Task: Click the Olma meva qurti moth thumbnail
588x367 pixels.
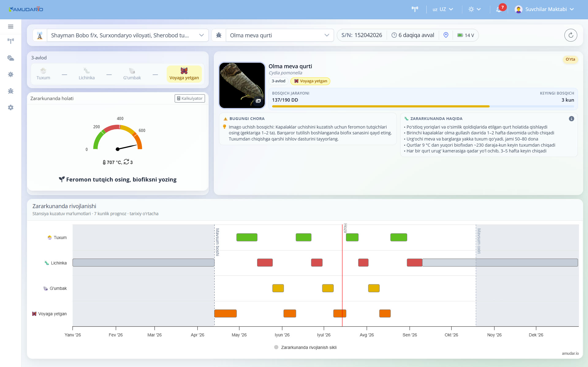Action: (x=242, y=85)
